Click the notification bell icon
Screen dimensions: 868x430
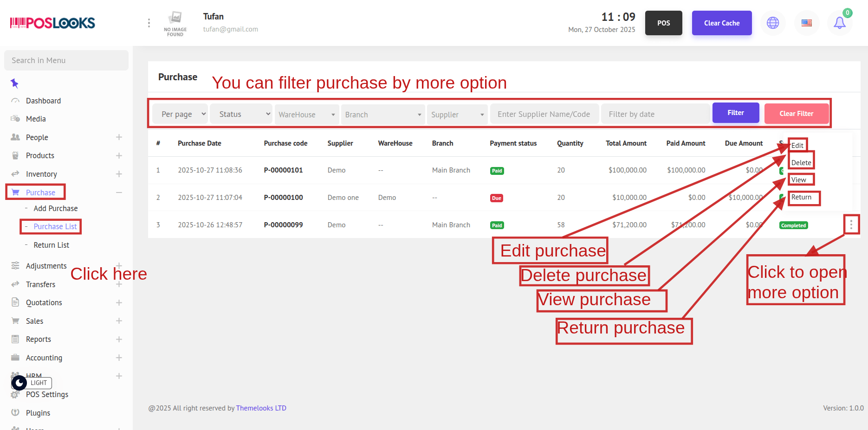[839, 23]
